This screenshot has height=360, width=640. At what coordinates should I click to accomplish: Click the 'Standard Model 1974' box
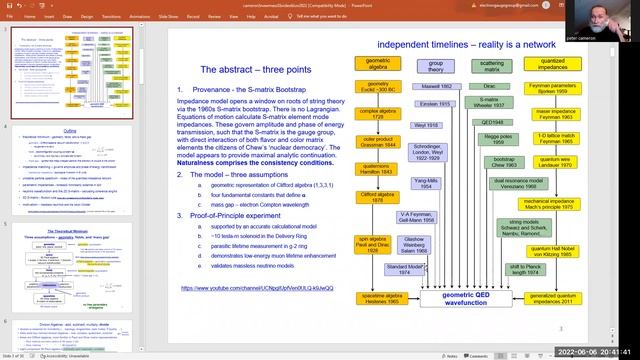[x=404, y=269]
